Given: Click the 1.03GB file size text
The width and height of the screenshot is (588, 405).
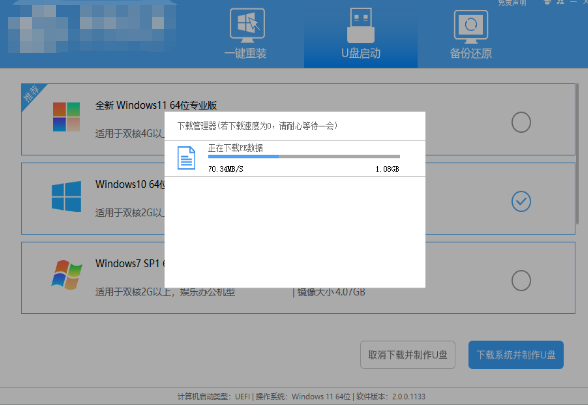Looking at the screenshot, I should pos(387,169).
